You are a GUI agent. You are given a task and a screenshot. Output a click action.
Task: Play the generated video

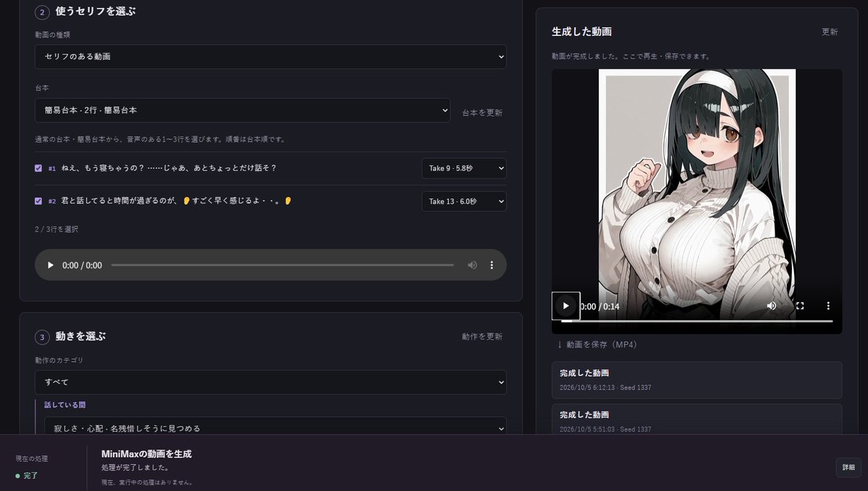(x=565, y=306)
